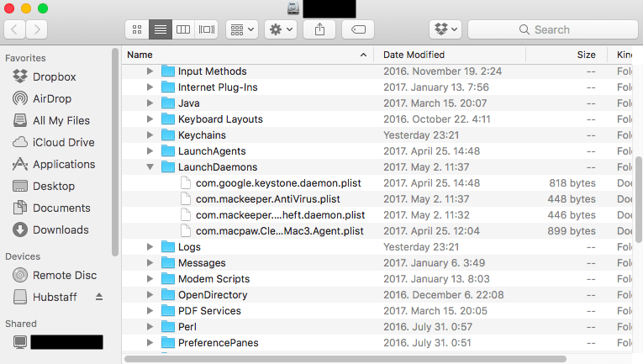The height and width of the screenshot is (364, 643).
Task: Select com.mackeeper.AntiVirus.plist file
Action: coord(268,199)
